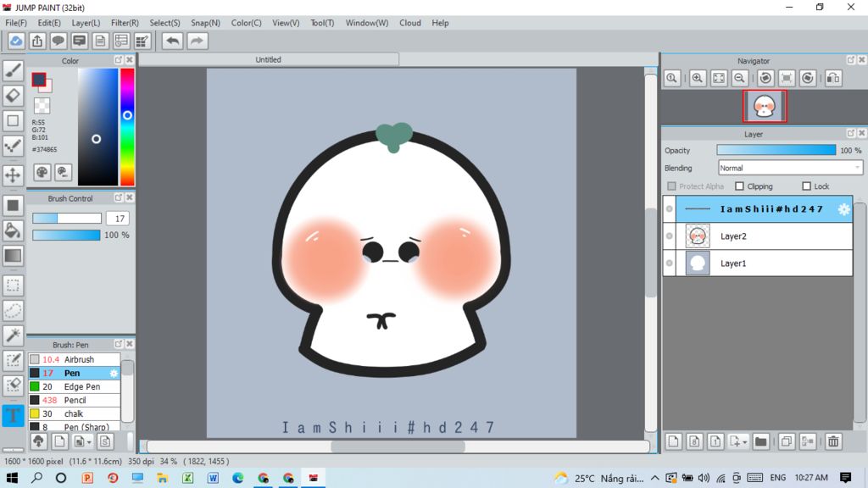Screen dimensions: 868x488
Task: Open Windows taskbar search
Action: (x=36, y=478)
